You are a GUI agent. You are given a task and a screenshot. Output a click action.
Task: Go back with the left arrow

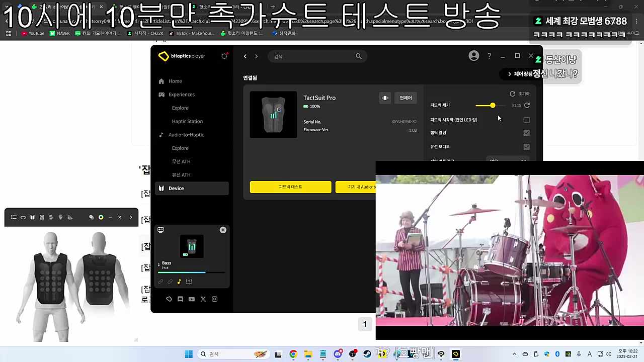(x=245, y=56)
